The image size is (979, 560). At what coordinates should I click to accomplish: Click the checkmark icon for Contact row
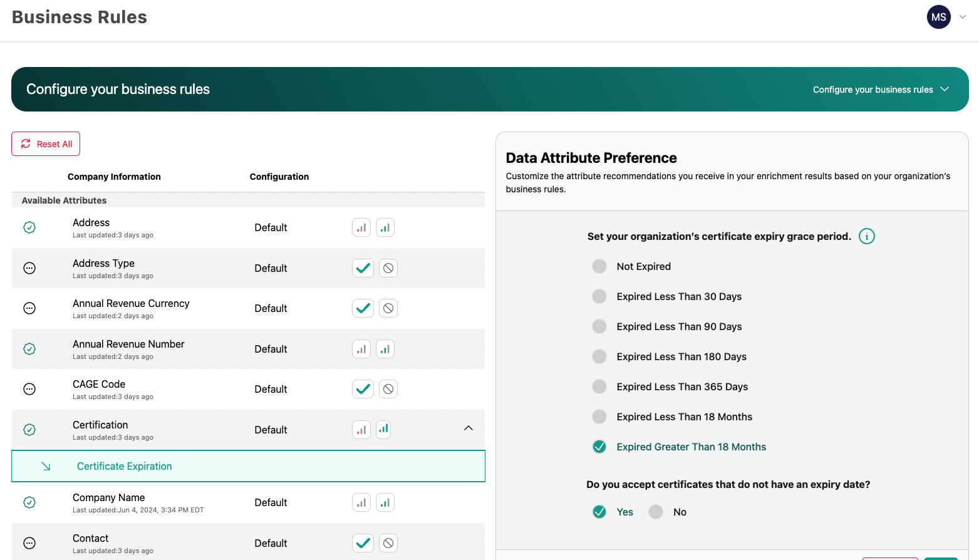point(363,543)
